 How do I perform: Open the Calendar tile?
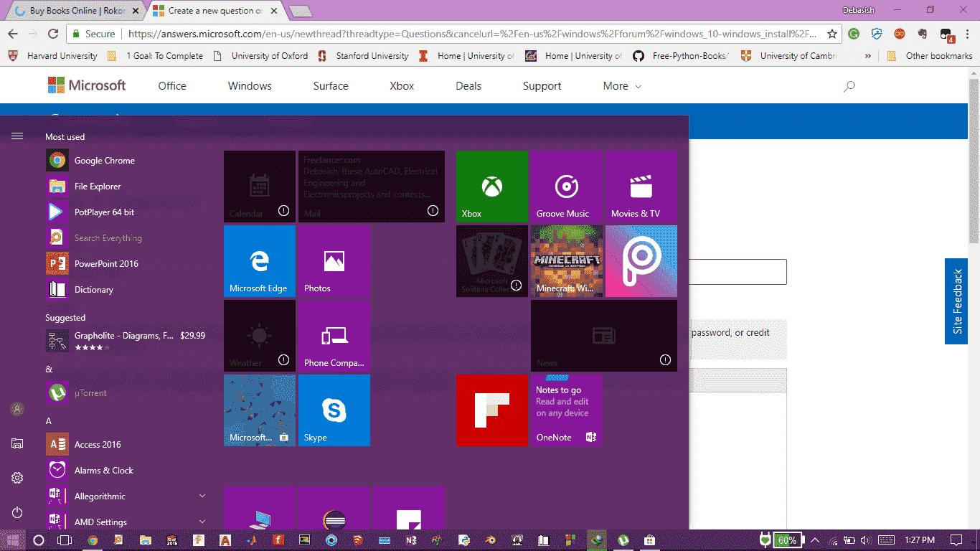coord(260,186)
